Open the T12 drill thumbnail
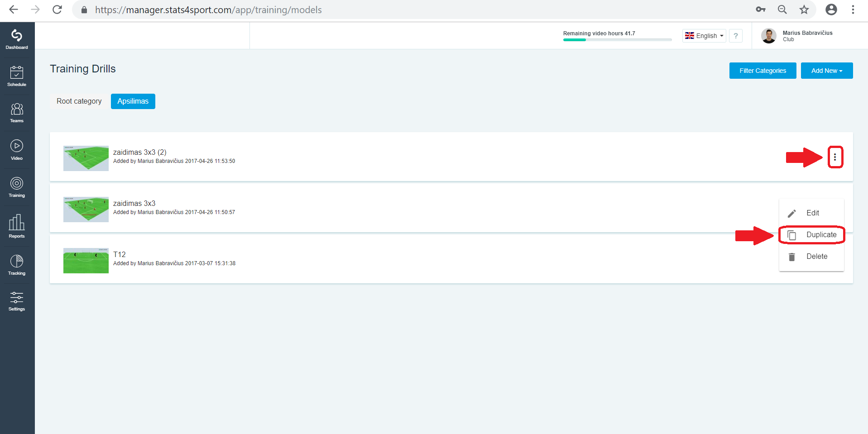 click(86, 261)
